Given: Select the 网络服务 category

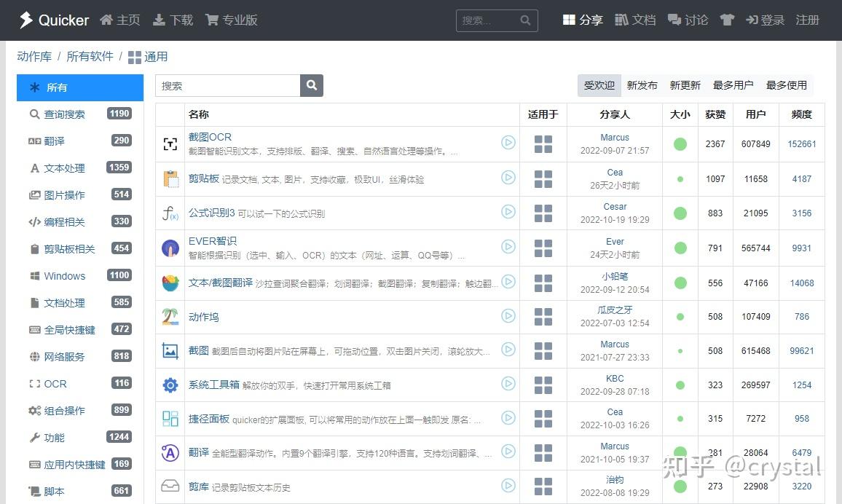Looking at the screenshot, I should coord(80,356).
